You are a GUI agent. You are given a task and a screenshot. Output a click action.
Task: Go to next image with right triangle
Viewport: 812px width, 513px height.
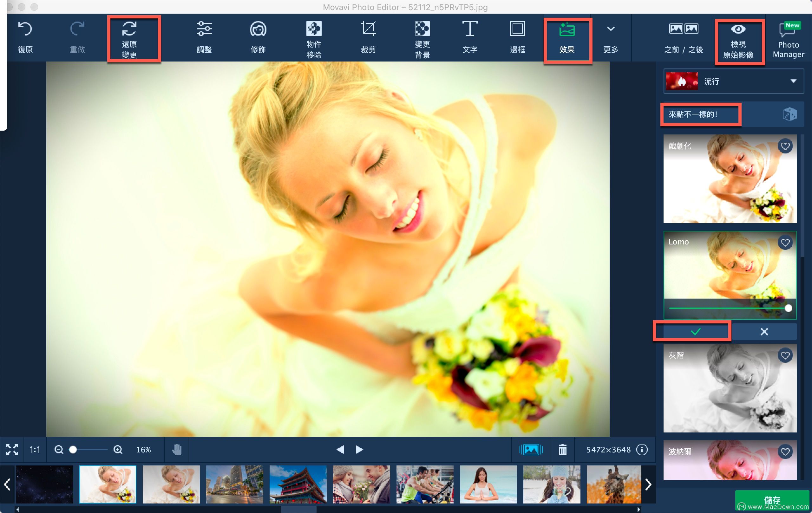(359, 450)
